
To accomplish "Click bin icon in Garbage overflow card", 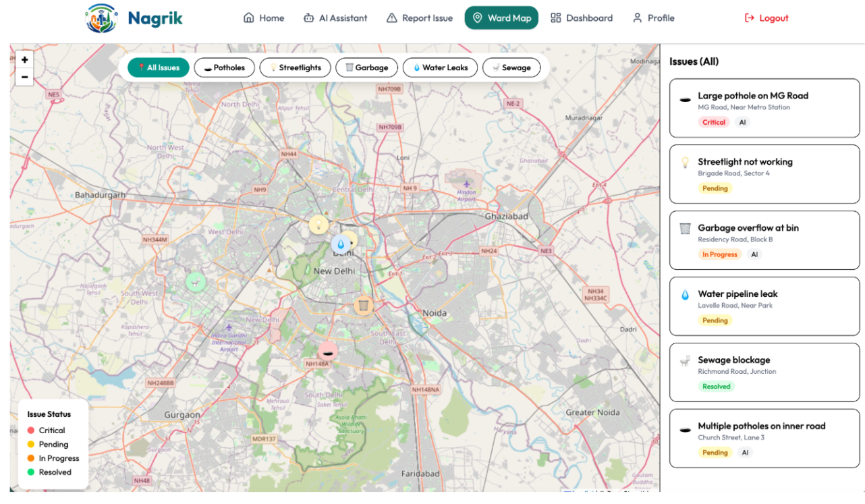I will (685, 229).
